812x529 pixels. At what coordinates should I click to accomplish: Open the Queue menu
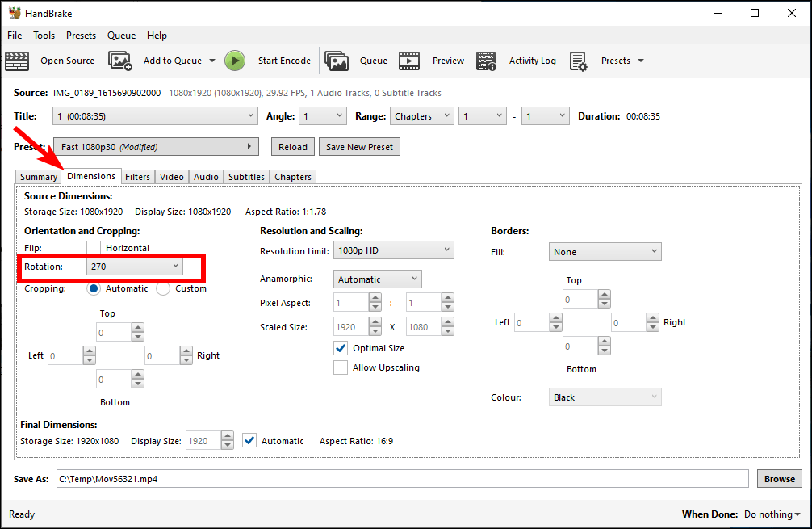(122, 36)
